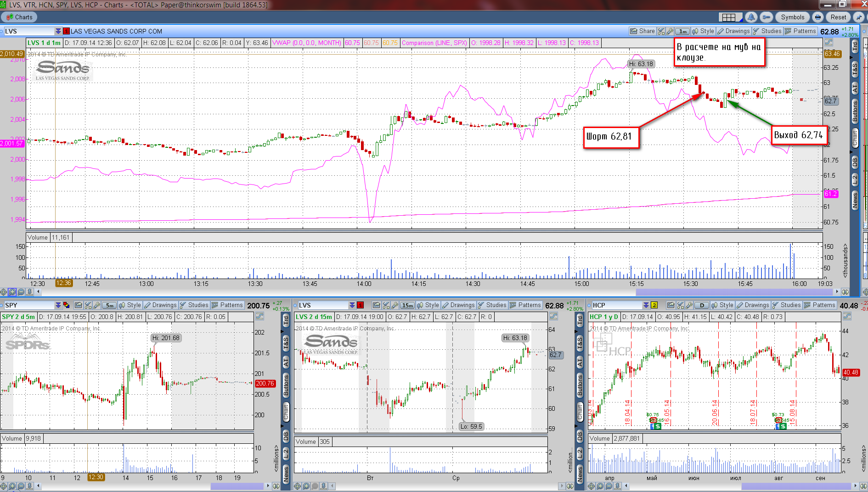Click the SPY symbol input field

(x=29, y=305)
